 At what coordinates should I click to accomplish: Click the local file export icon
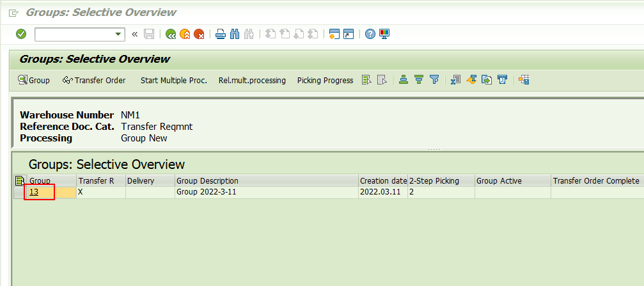pyautogui.click(x=487, y=80)
